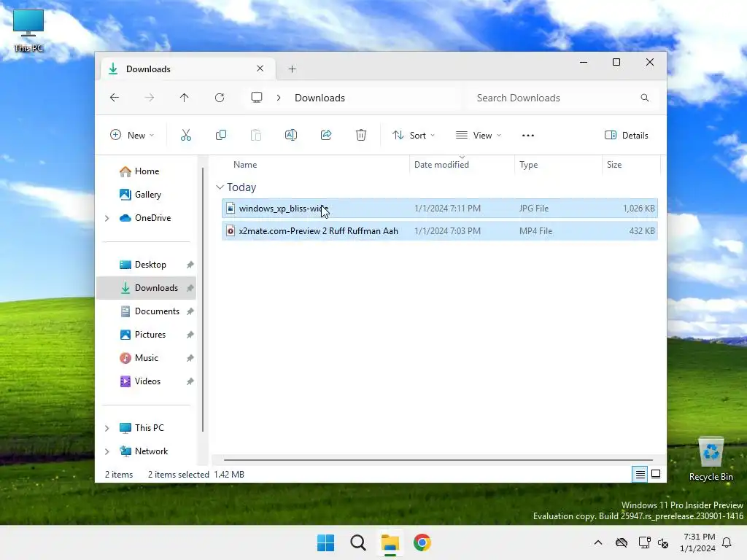The image size is (747, 560).
Task: Select x2mate.com-Preview 2 Ruff Ruffman Aah file
Action: coord(440,231)
